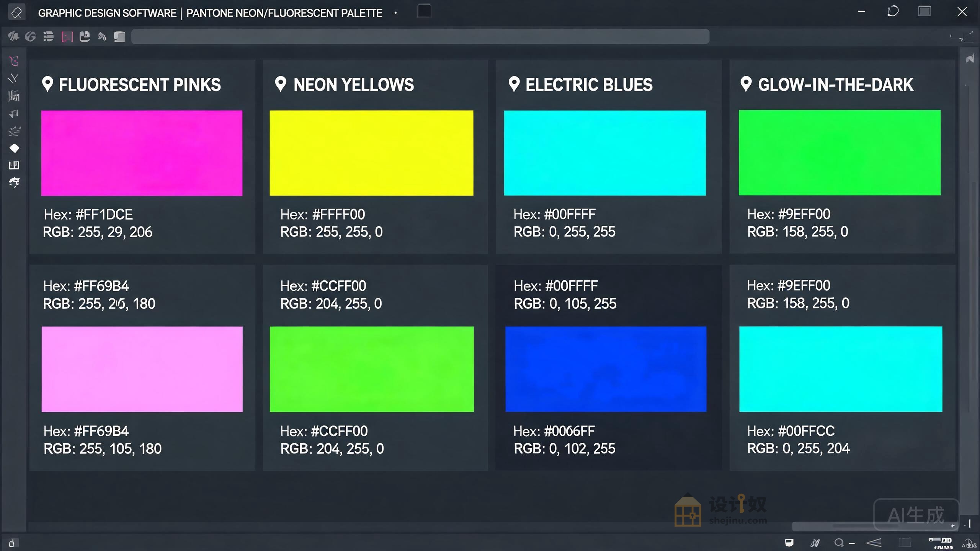Viewport: 980px width, 551px height.
Task: Click the GLOW-IN-THE-DARK heading
Action: pos(836,85)
